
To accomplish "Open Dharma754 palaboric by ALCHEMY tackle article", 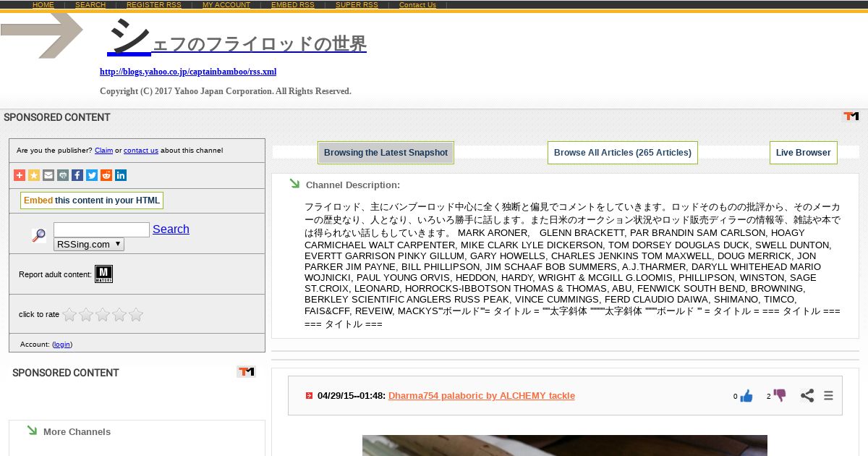I will [482, 396].
